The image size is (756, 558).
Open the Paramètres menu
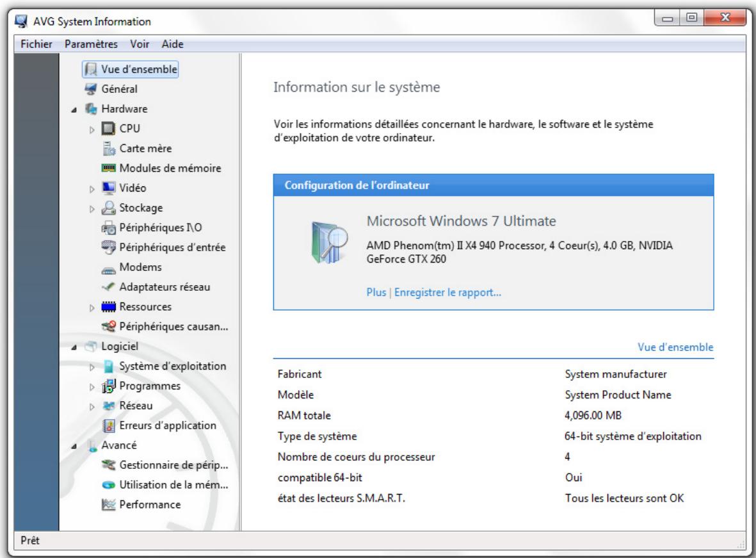pyautogui.click(x=91, y=44)
